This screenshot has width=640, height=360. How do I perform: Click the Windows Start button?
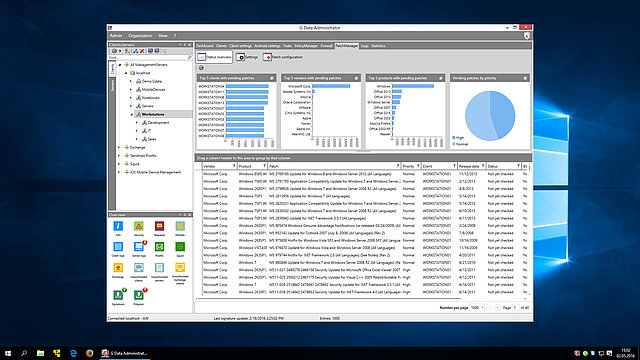click(8, 353)
